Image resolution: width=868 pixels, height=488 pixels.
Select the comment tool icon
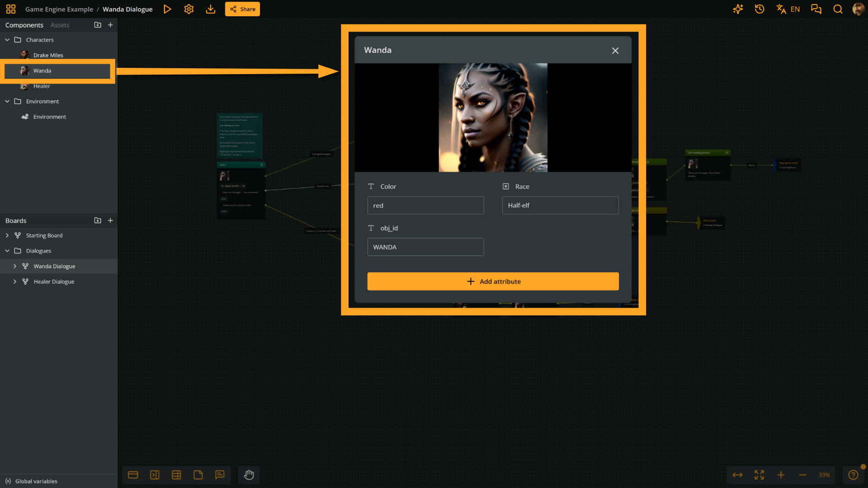coord(220,475)
